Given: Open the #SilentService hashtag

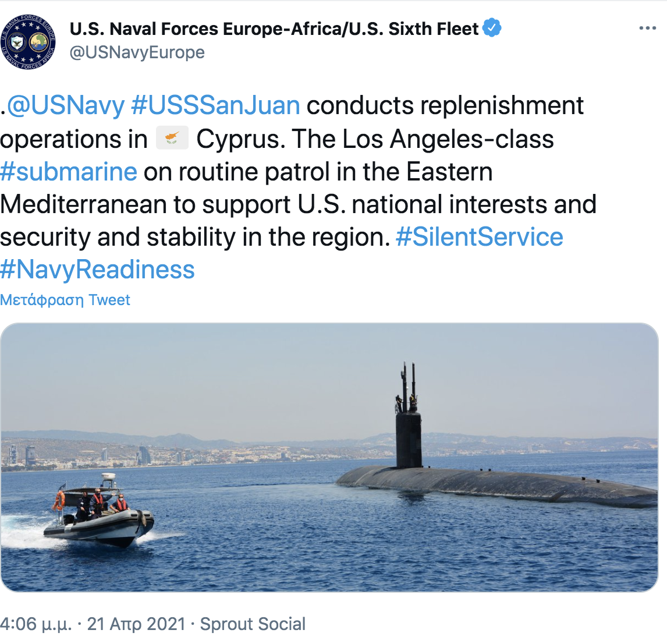Looking at the screenshot, I should pos(480,236).
